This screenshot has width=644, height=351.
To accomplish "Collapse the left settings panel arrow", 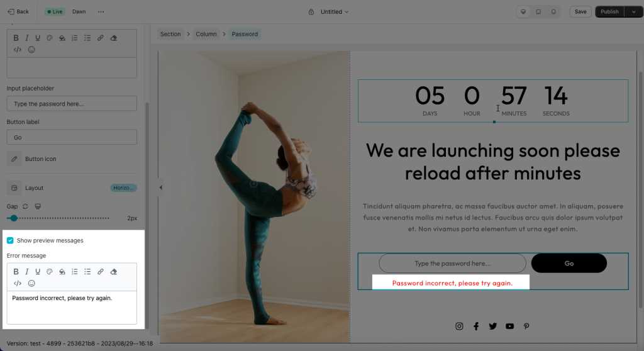I will 160,187.
